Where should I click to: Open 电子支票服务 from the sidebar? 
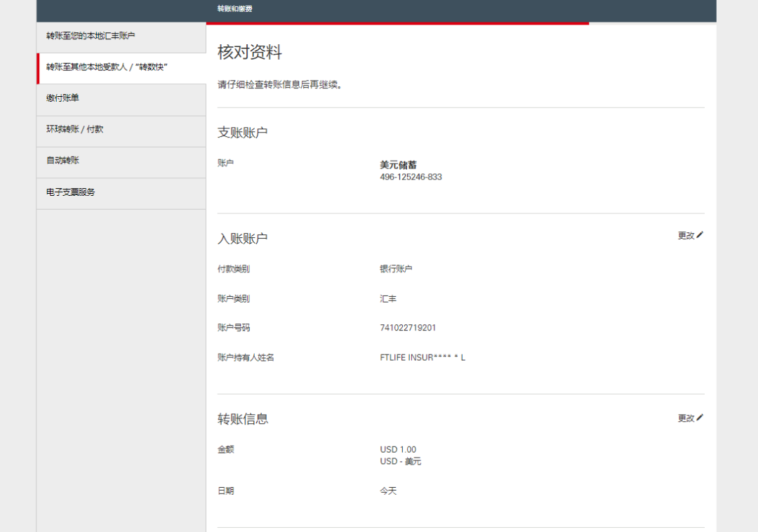70,192
